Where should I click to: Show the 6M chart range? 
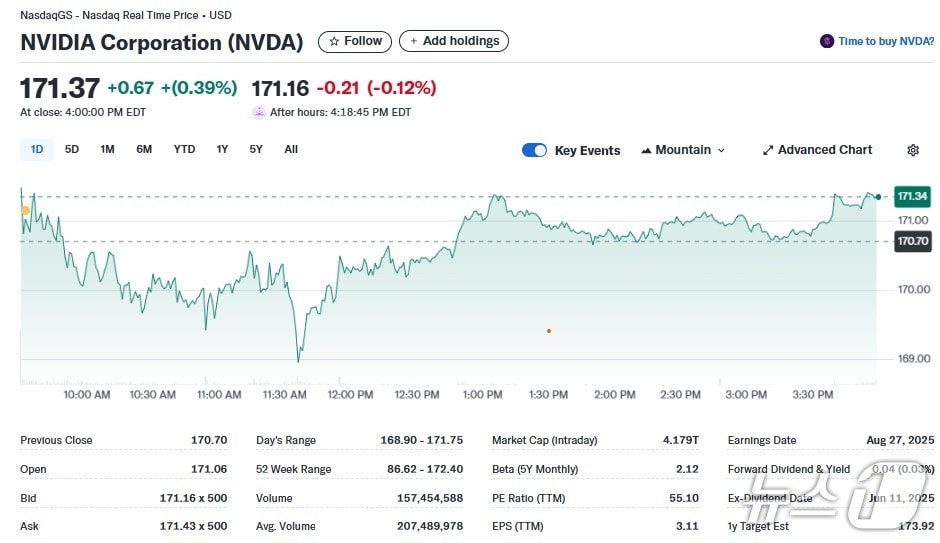click(x=144, y=149)
